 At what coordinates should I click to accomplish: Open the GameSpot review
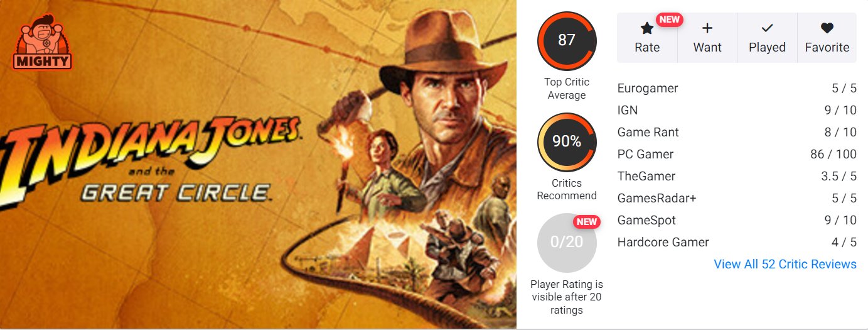click(737, 221)
